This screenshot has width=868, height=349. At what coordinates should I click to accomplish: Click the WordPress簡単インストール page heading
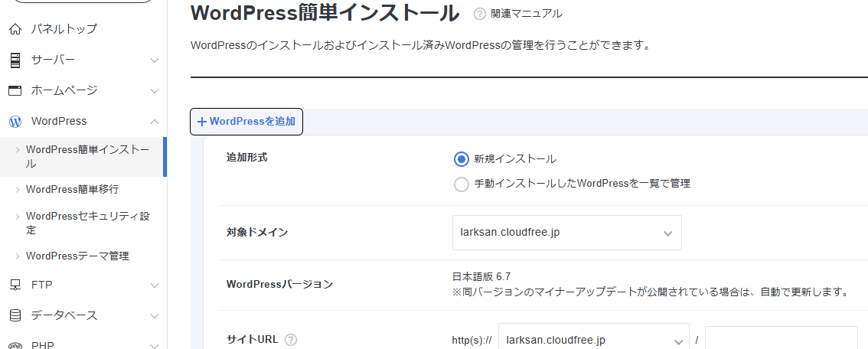325,13
